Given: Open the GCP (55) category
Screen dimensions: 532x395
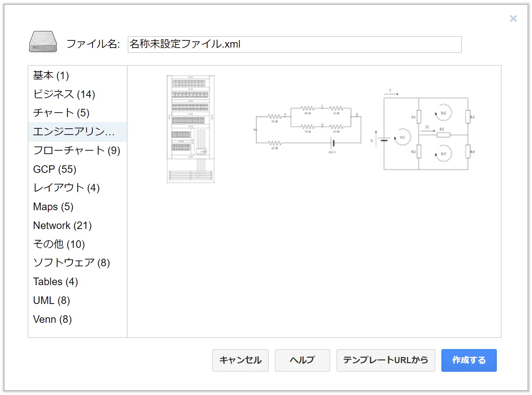Looking at the screenshot, I should pos(78,169).
